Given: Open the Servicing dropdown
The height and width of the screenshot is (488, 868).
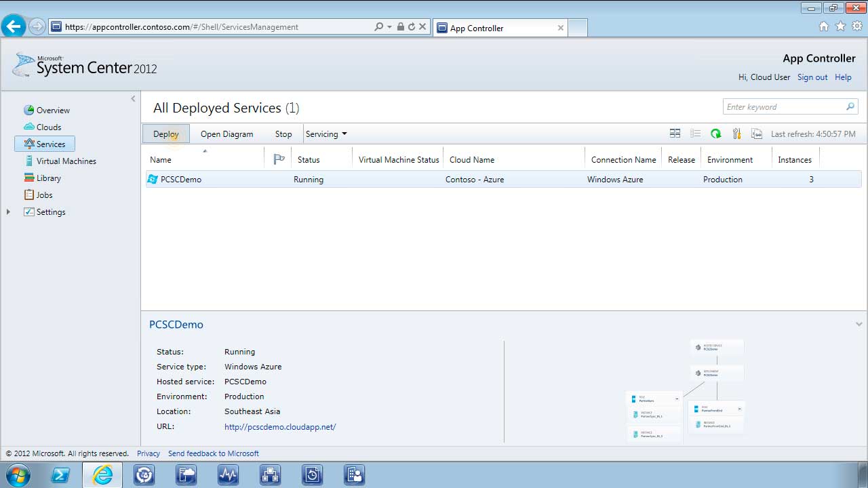Looking at the screenshot, I should pyautogui.click(x=326, y=134).
